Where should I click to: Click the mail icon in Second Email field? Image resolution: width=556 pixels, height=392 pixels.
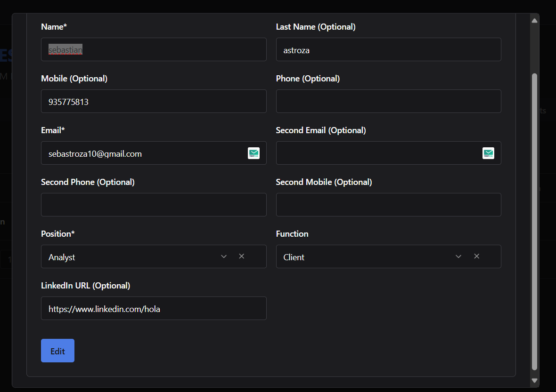(488, 153)
